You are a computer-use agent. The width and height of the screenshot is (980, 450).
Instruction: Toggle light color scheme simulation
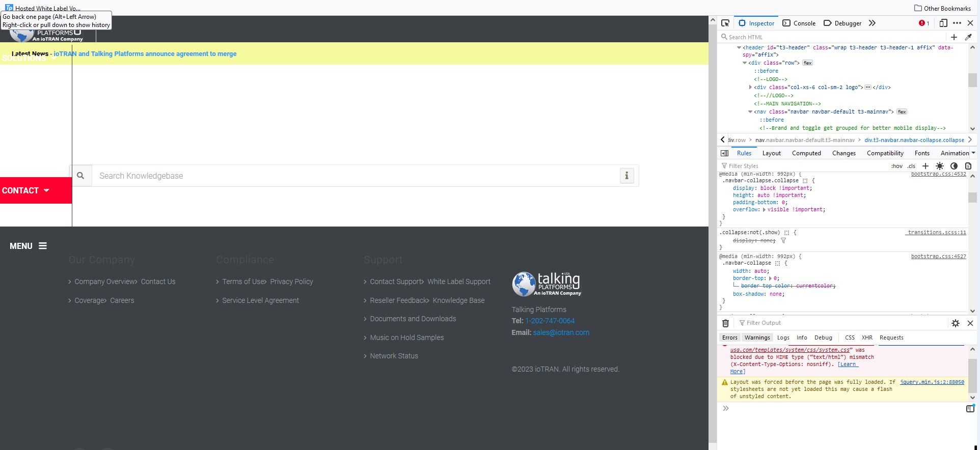coord(940,166)
